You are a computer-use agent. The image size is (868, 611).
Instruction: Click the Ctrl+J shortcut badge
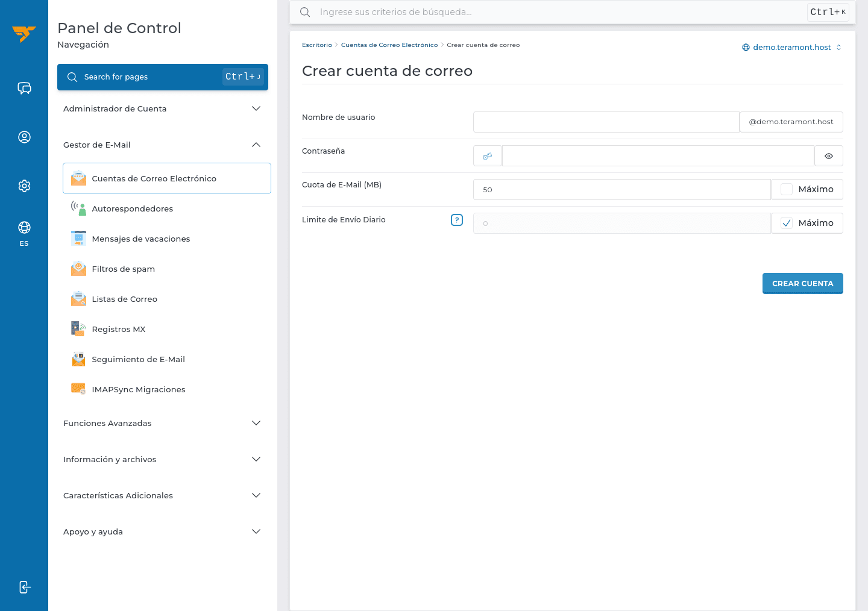coord(243,77)
